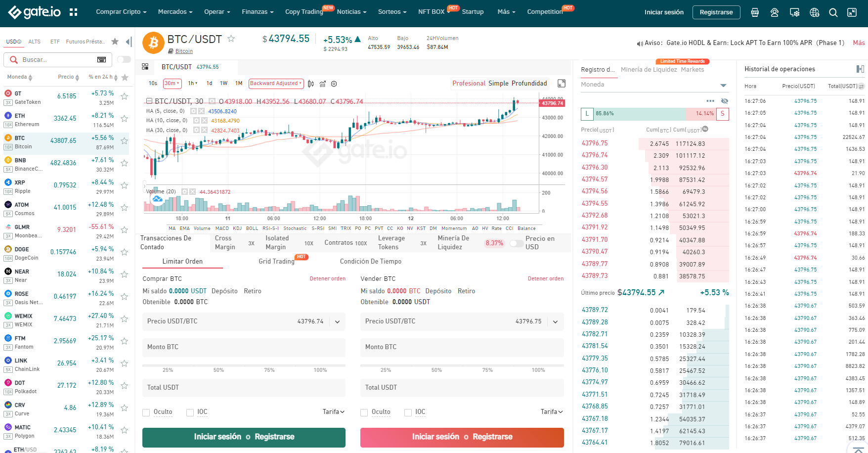
Task: Click the customer support headset icon
Action: (775, 12)
